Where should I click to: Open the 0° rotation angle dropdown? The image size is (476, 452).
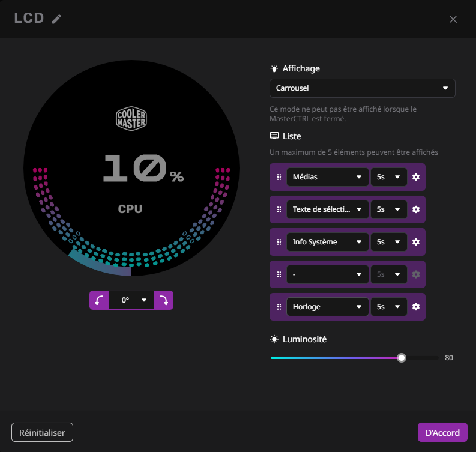point(131,300)
